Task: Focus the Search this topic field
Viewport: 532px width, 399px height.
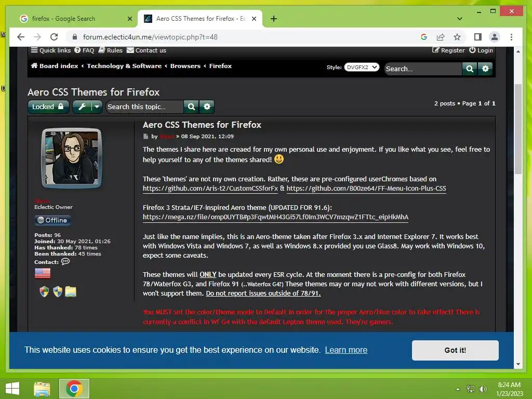Action: pyautogui.click(x=144, y=107)
